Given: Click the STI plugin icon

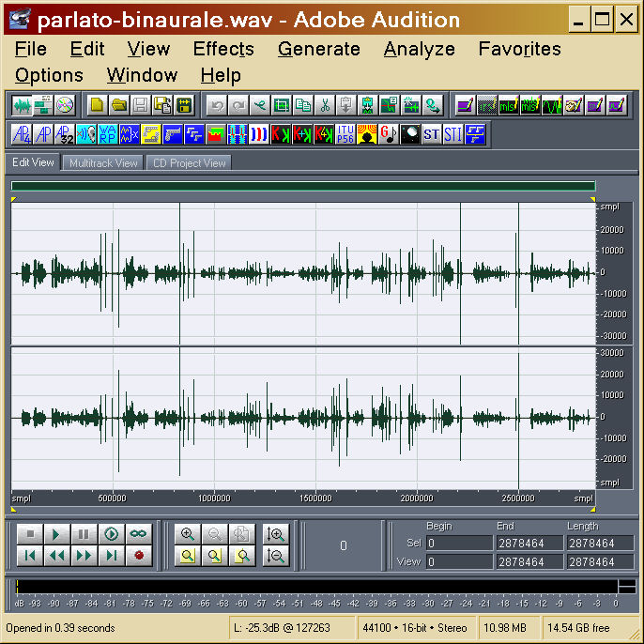Looking at the screenshot, I should (453, 134).
